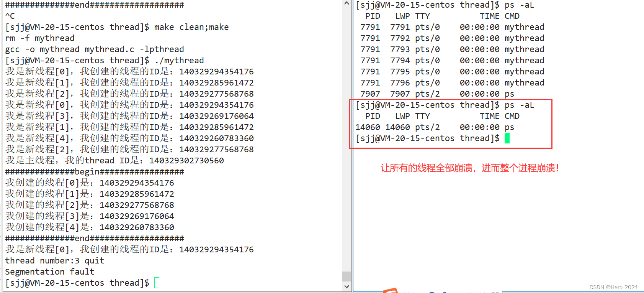Place cursor at the green block cursor in right terminal
Viewport: 644px width, 293px height.
(507, 138)
